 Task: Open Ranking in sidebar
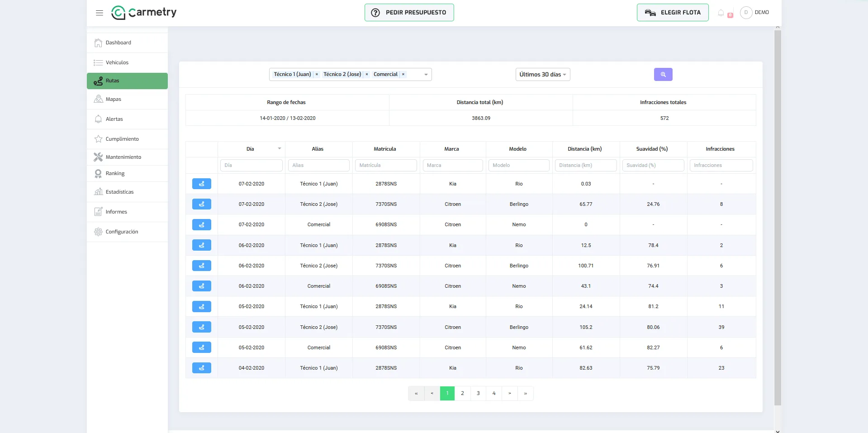127,173
